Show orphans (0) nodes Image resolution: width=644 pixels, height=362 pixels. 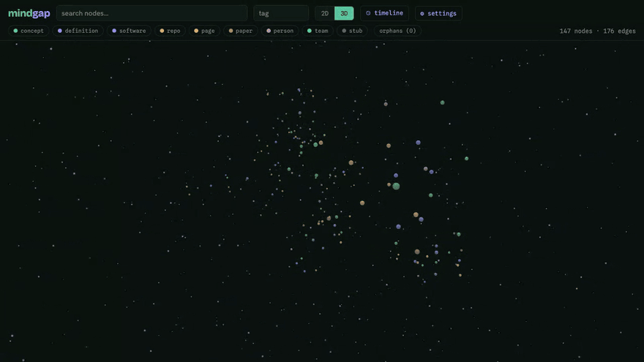pos(397,31)
